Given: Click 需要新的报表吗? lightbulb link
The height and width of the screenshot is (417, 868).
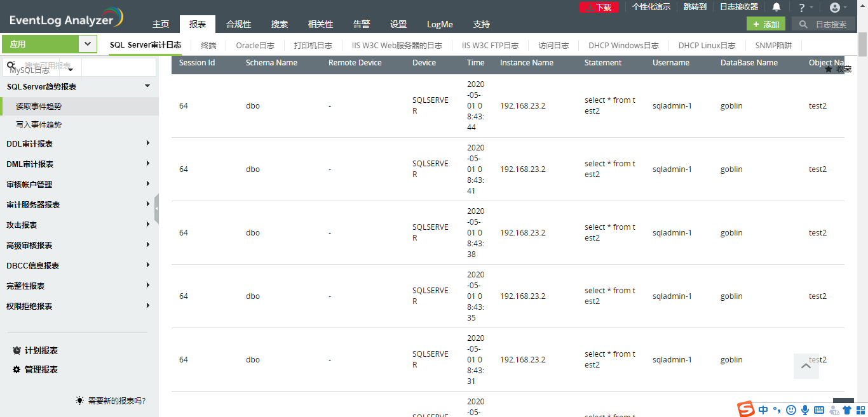Looking at the screenshot, I should [111, 400].
